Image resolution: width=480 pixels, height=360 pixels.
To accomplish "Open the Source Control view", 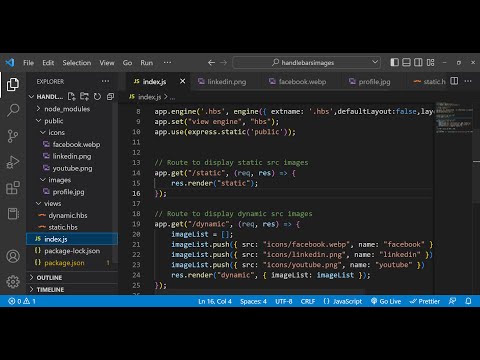I will pyautogui.click(x=13, y=136).
